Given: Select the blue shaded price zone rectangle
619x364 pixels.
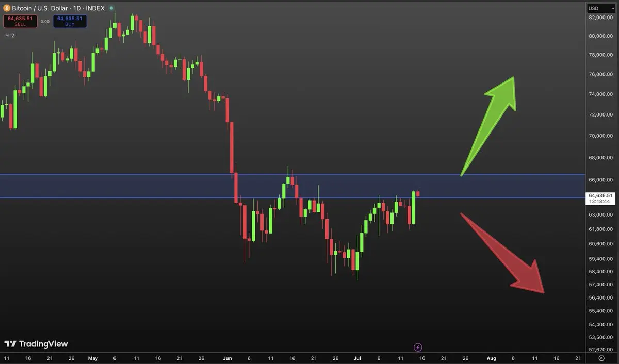Looking at the screenshot, I should 293,186.
